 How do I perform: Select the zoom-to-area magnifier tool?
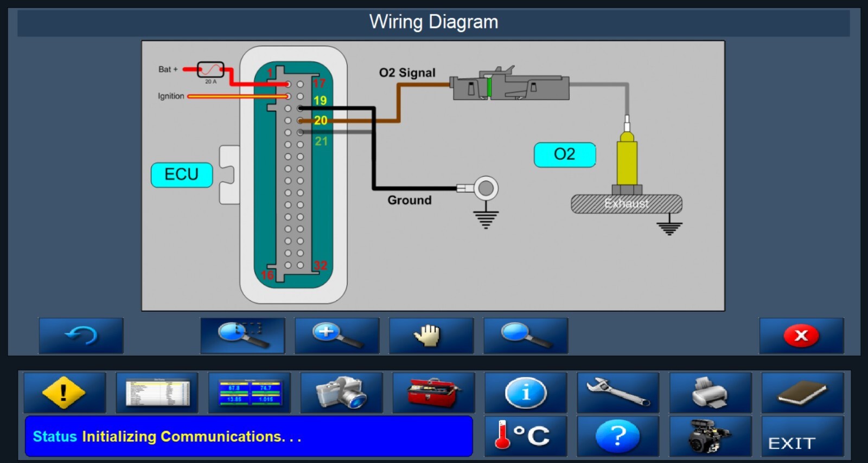click(x=242, y=336)
